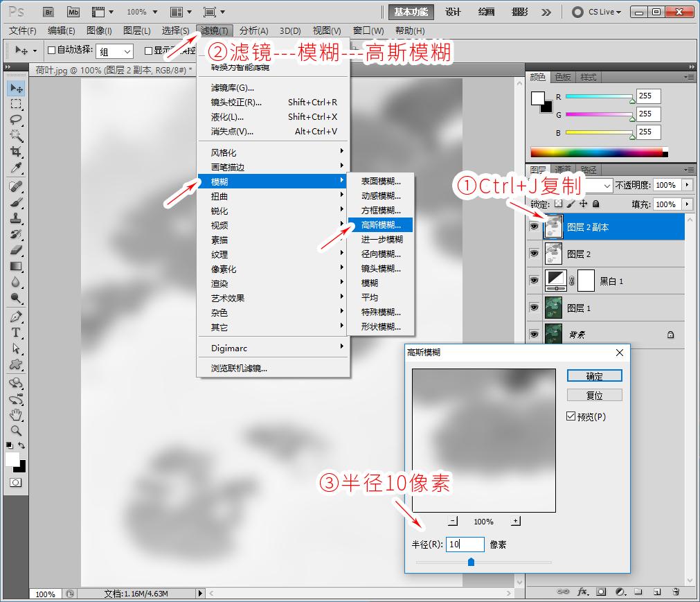The width and height of the screenshot is (700, 602).
Task: Toggle Quick Mask mode icon
Action: pyautogui.click(x=16, y=483)
